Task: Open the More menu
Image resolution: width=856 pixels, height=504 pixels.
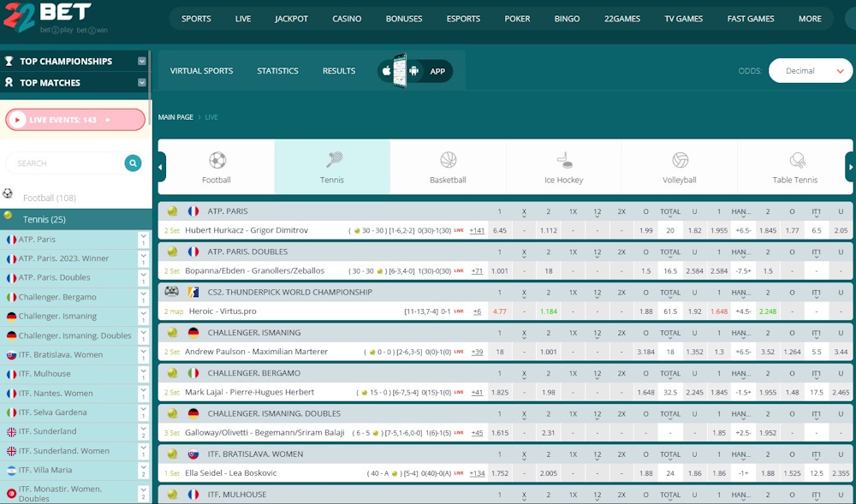Action: [x=810, y=19]
